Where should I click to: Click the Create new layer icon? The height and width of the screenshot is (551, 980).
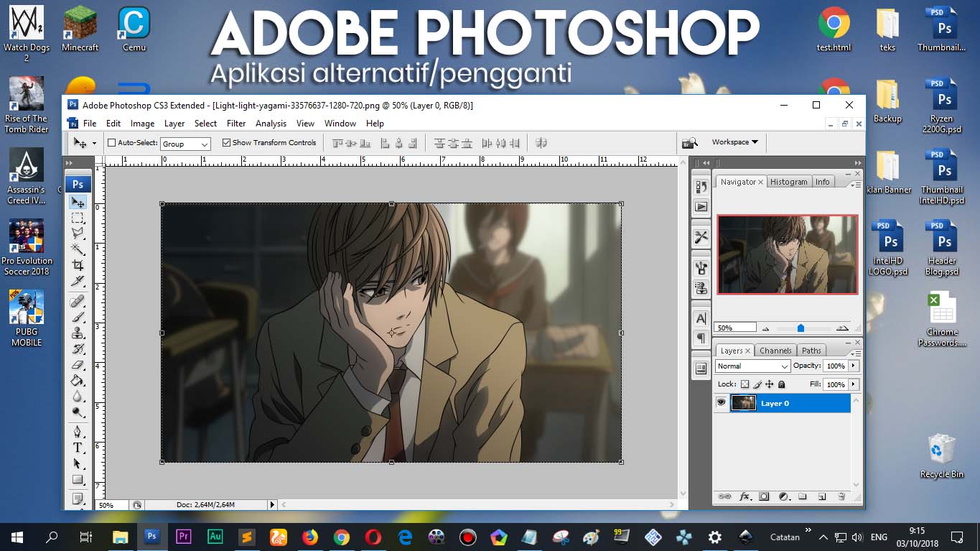[x=822, y=496]
